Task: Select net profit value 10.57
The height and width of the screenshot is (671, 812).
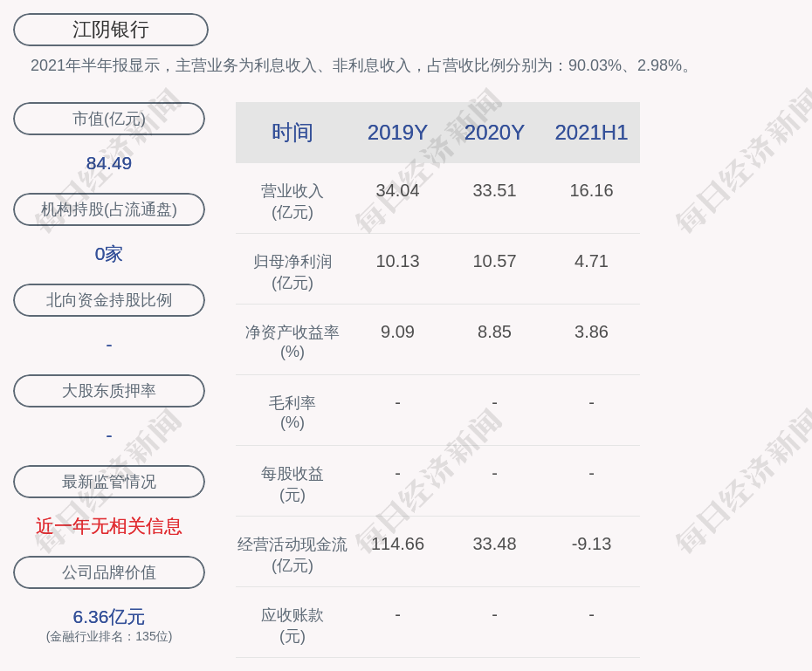Action: [x=494, y=261]
